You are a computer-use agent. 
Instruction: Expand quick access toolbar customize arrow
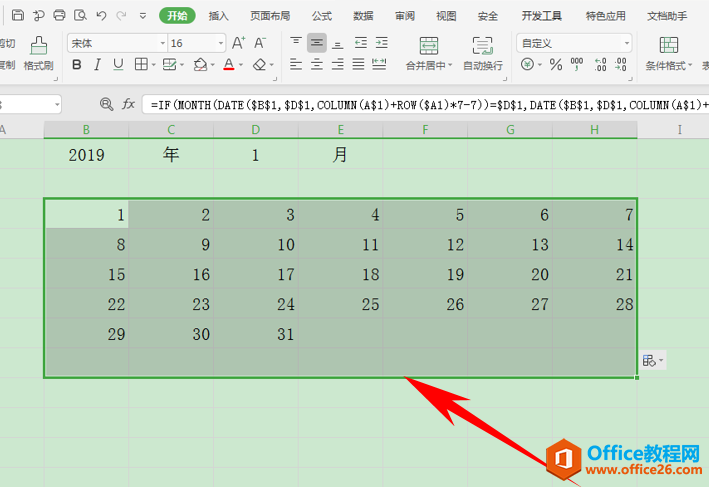tap(143, 16)
